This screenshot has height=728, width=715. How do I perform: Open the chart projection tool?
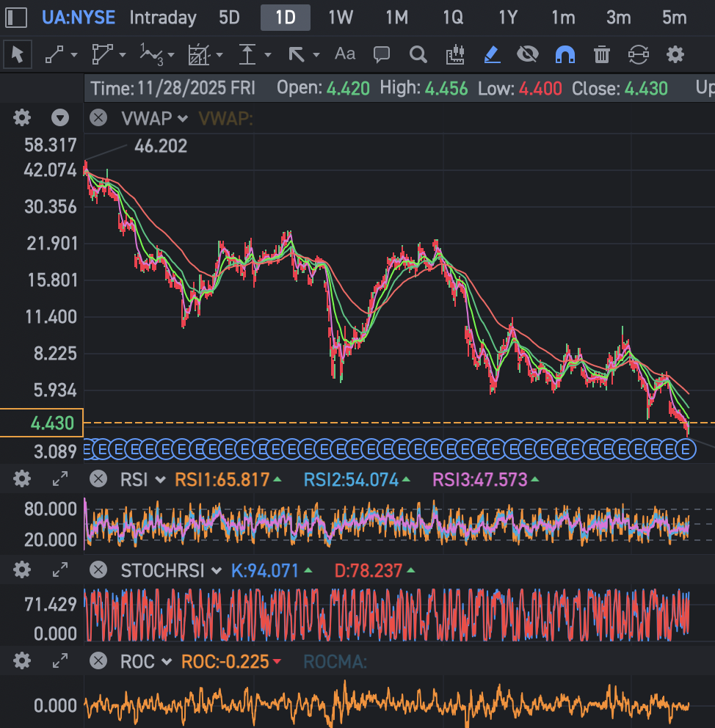pyautogui.click(x=199, y=55)
